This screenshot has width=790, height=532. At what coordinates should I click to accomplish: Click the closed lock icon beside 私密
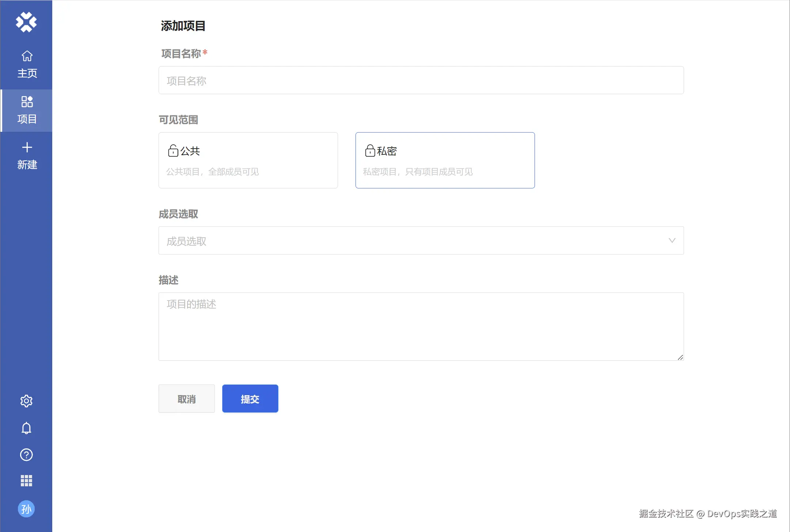tap(370, 150)
